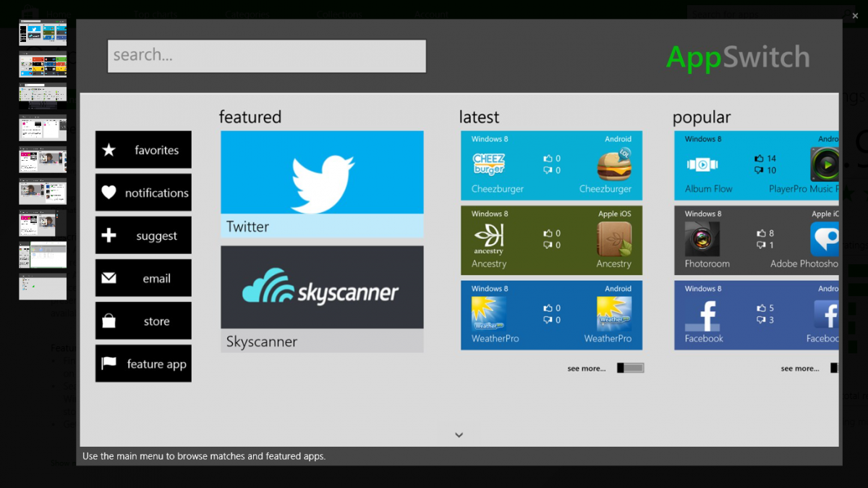Viewport: 868px width, 488px height.
Task: Click the star icon on favorites
Action: coord(109,150)
